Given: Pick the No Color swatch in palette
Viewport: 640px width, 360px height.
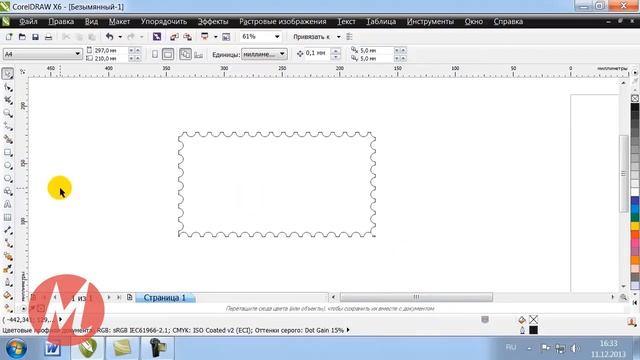Looking at the screenshot, I should (635, 98).
